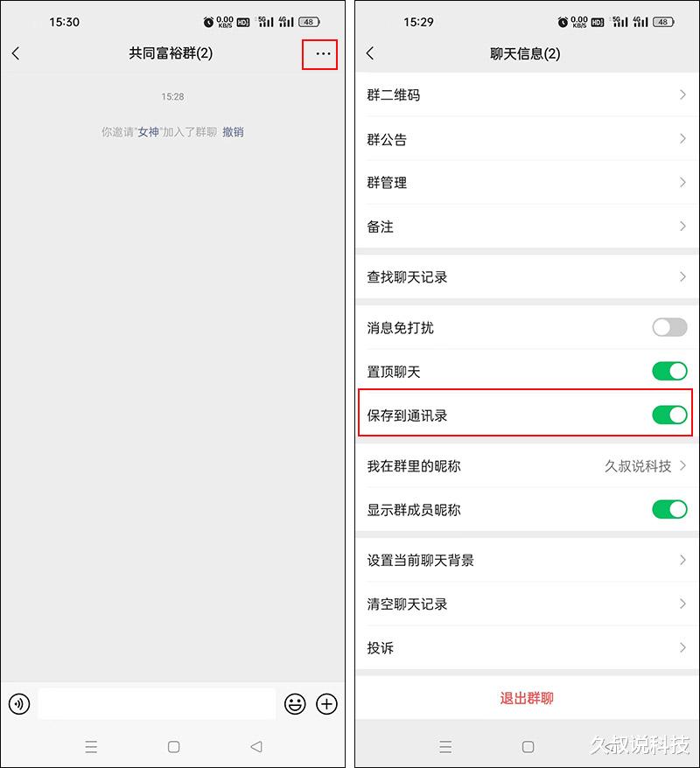Open the three-dot chat info menu
700x768 pixels.
point(323,54)
